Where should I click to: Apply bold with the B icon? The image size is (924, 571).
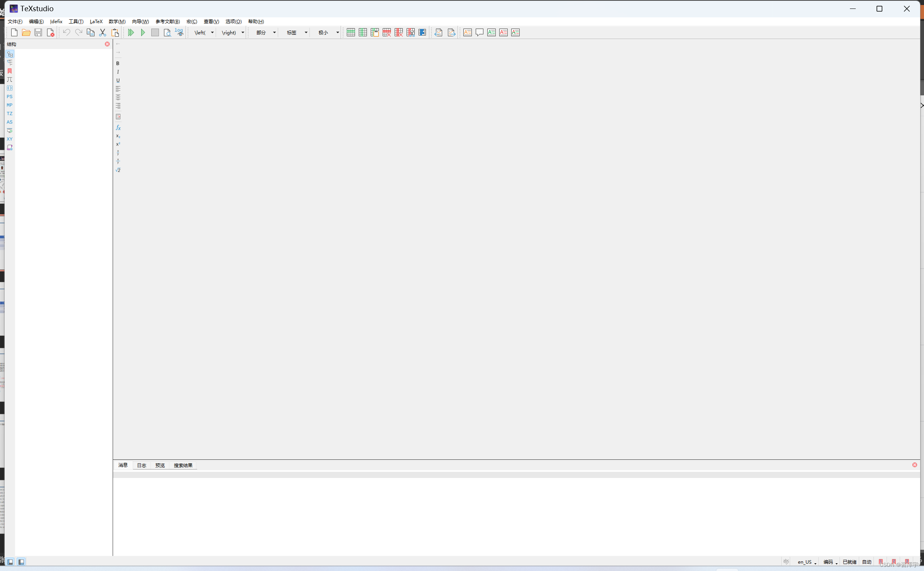(x=118, y=63)
